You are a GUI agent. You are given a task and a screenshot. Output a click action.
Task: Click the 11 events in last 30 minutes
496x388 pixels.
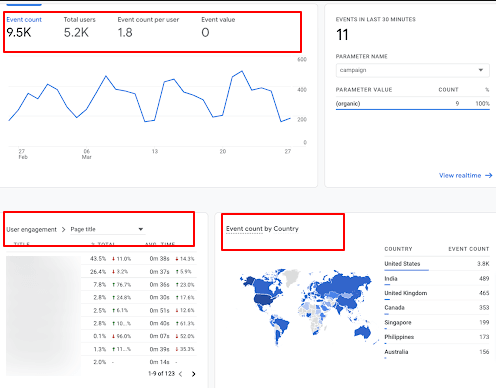click(x=342, y=35)
